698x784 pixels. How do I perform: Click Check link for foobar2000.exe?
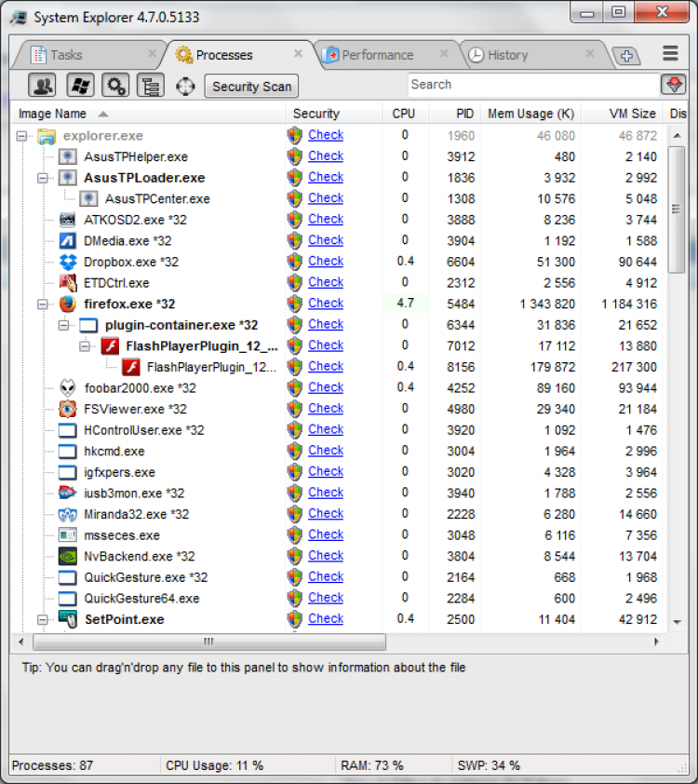[326, 387]
